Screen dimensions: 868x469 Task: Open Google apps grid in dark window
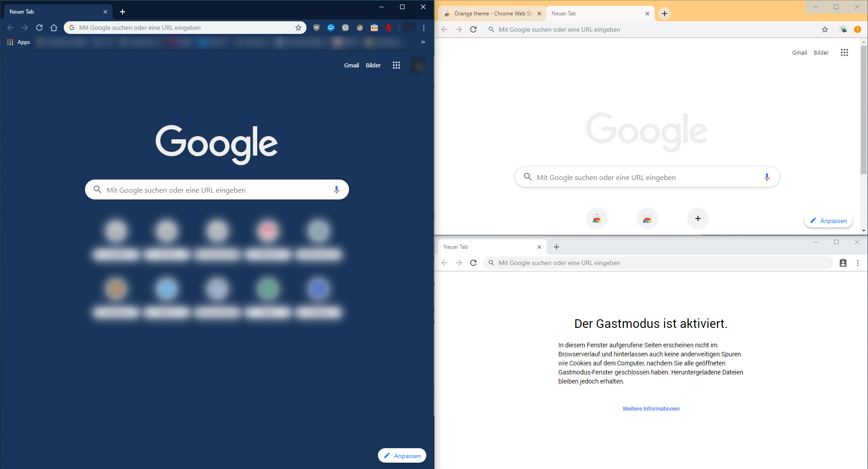click(396, 65)
